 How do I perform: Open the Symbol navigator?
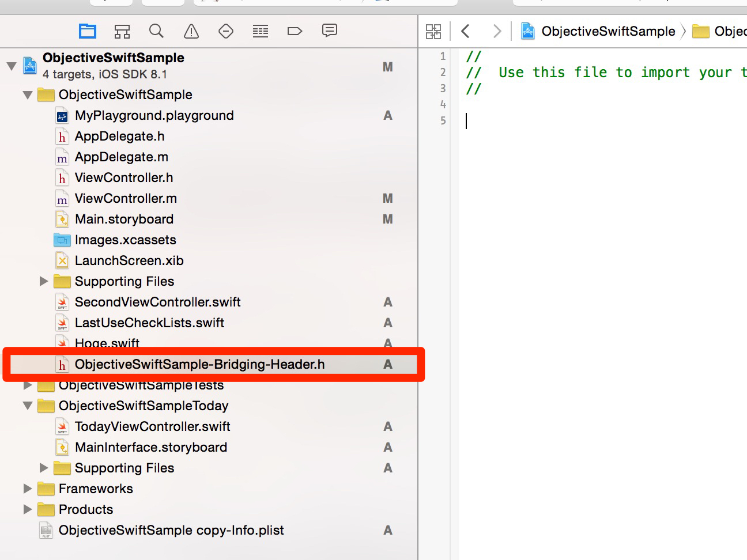pyautogui.click(x=122, y=31)
